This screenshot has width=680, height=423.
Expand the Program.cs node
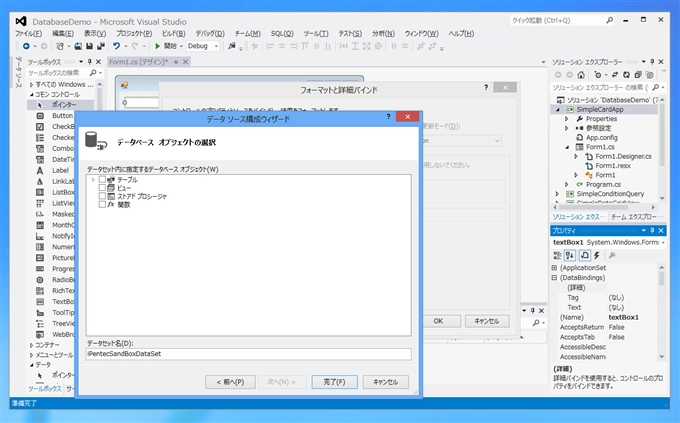click(x=566, y=184)
